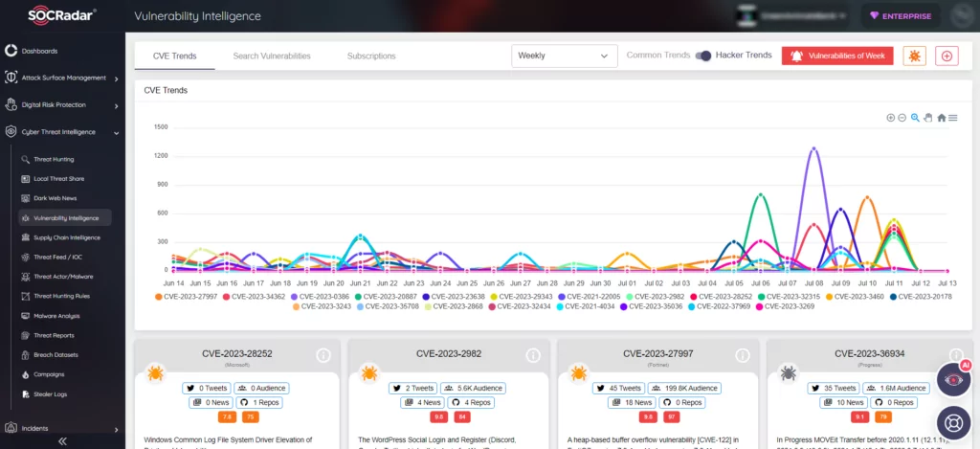This screenshot has width=980, height=449.
Task: Collapse Cyber Threat Intelligence submenu arrow
Action: pyautogui.click(x=116, y=132)
